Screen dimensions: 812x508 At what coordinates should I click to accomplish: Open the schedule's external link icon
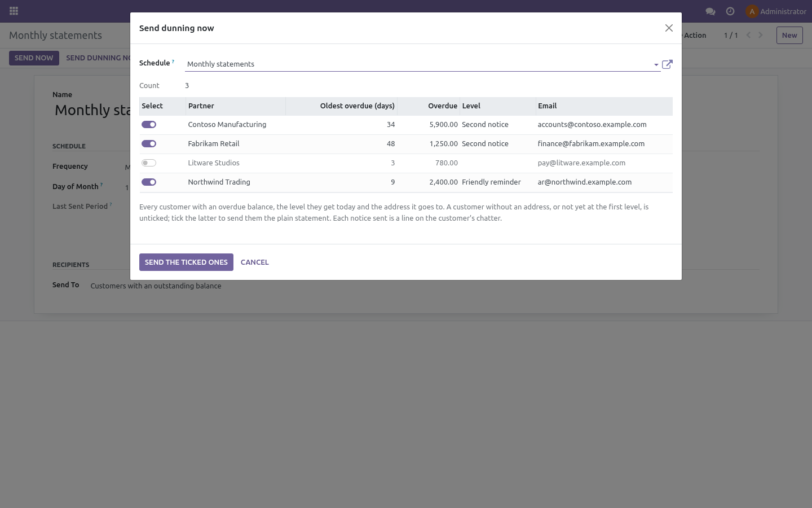(667, 64)
